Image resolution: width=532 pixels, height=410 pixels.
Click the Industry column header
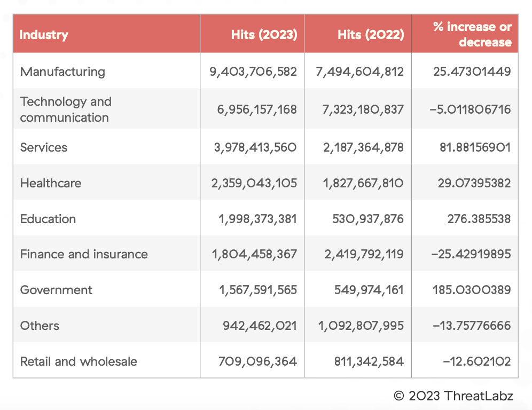coord(44,35)
